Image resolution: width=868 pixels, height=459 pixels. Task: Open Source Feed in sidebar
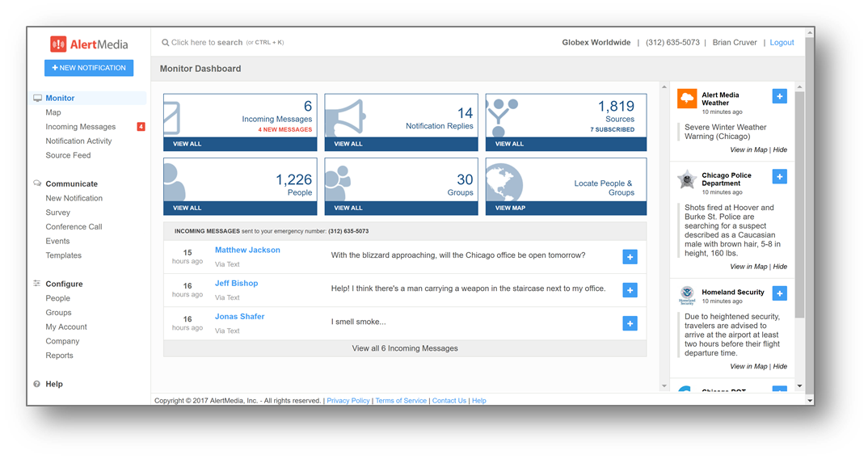tap(68, 156)
